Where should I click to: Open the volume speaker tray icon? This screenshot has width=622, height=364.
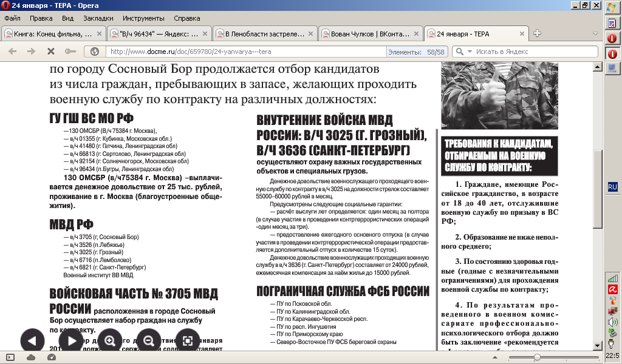tap(613, 322)
